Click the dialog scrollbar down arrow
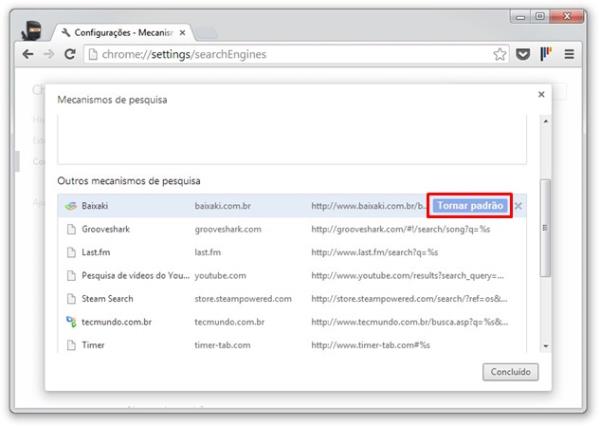Screen dimensions: 600x427 point(546,346)
